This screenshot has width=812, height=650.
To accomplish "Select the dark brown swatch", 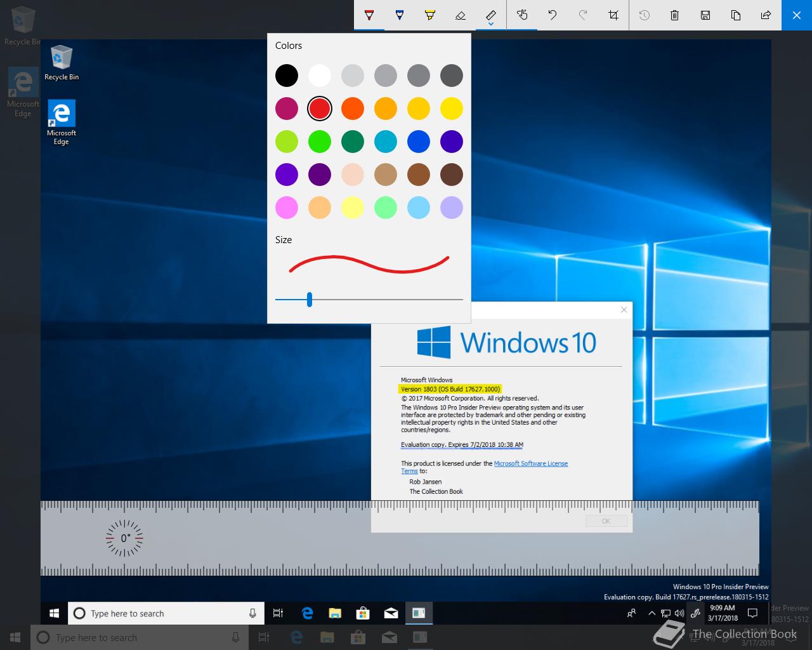I will (x=452, y=175).
